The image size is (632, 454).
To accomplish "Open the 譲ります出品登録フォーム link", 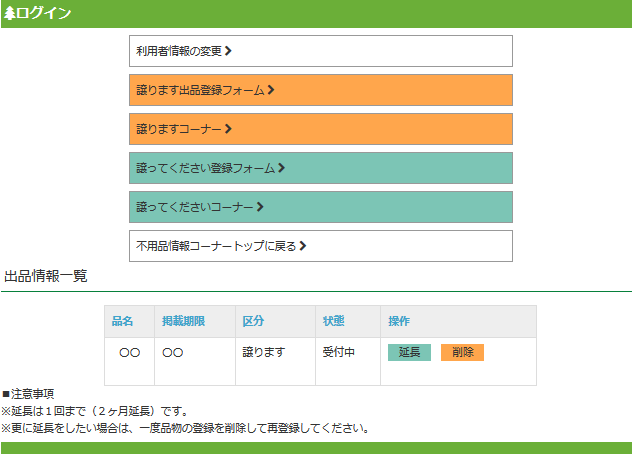I will tap(201, 90).
